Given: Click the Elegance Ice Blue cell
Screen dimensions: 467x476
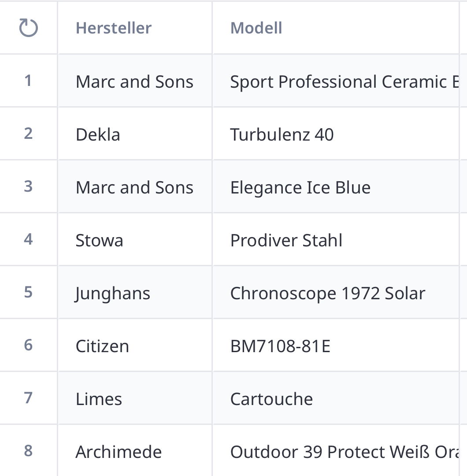Looking at the screenshot, I should pos(300,187).
